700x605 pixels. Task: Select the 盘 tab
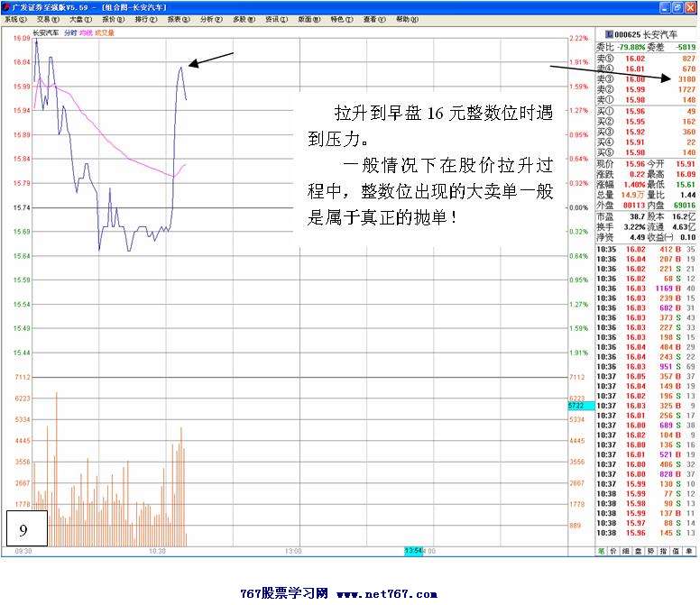click(640, 550)
